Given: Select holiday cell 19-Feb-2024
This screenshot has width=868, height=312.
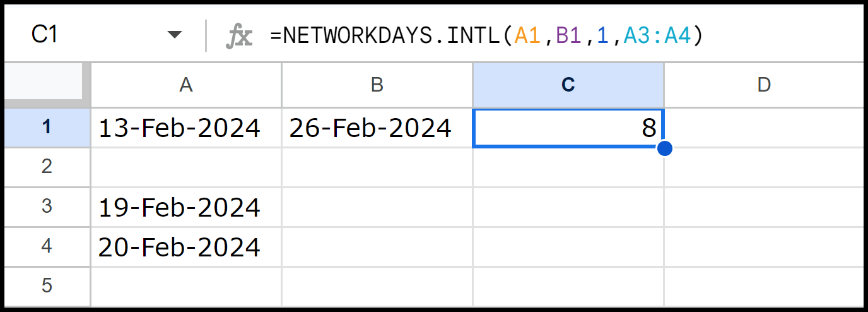Looking at the screenshot, I should 186,207.
